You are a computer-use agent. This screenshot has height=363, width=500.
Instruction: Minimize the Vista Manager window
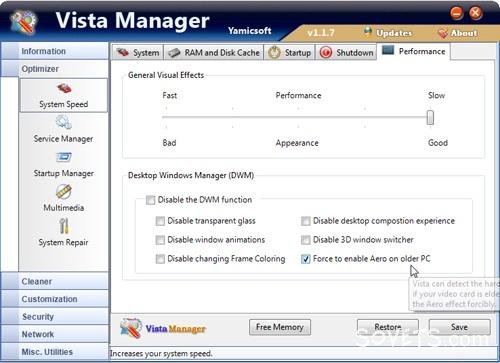456,13
